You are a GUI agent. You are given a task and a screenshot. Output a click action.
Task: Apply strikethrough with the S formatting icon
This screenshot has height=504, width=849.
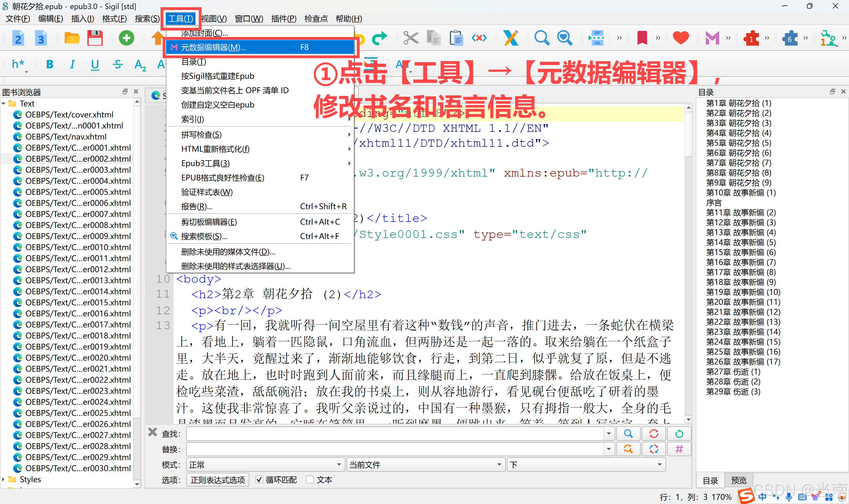click(x=117, y=64)
